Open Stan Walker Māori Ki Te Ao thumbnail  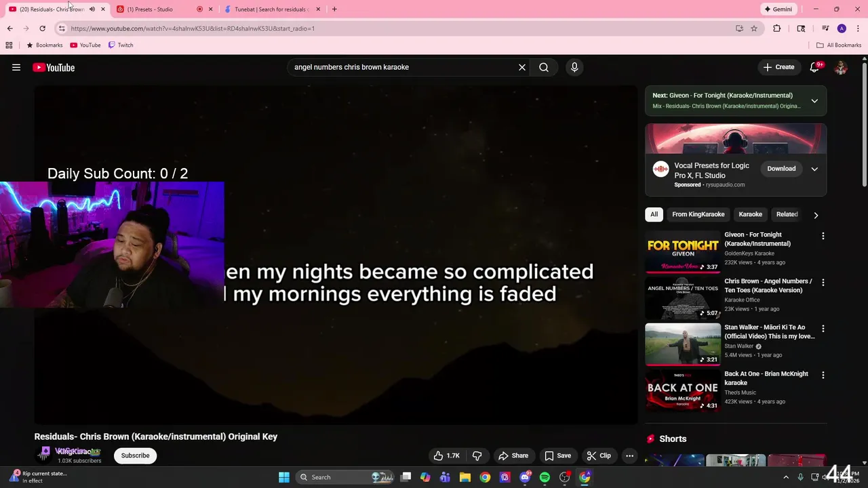tap(683, 344)
